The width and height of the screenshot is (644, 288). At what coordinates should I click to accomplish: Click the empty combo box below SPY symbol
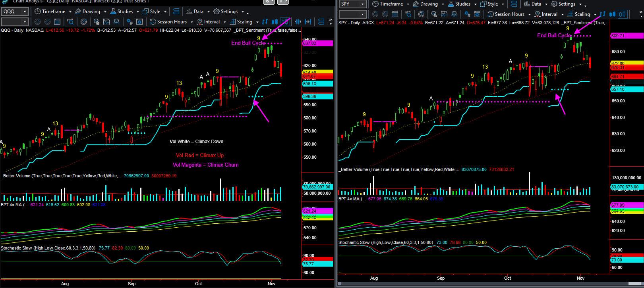point(352,14)
